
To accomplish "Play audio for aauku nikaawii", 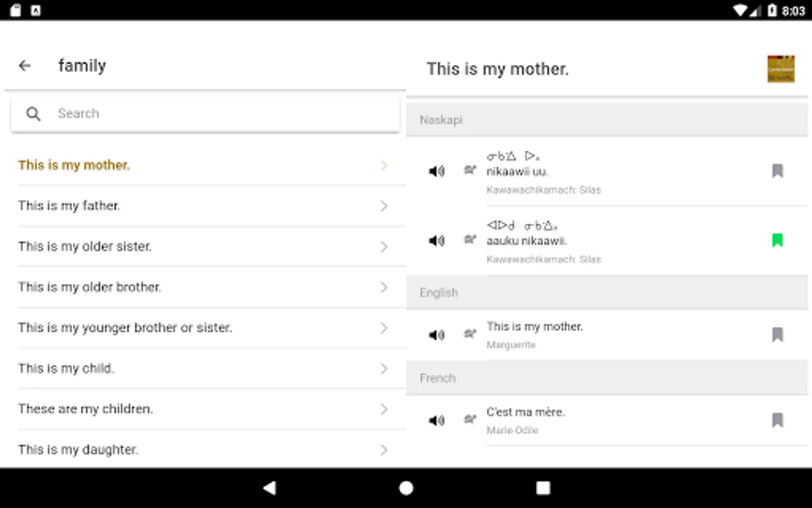I will coord(436,240).
